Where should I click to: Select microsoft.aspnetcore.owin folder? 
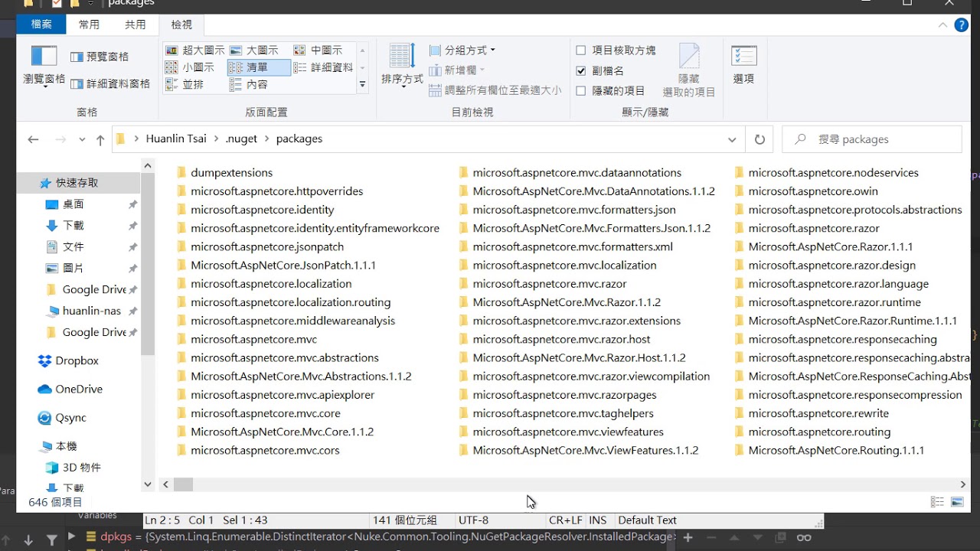(x=806, y=191)
